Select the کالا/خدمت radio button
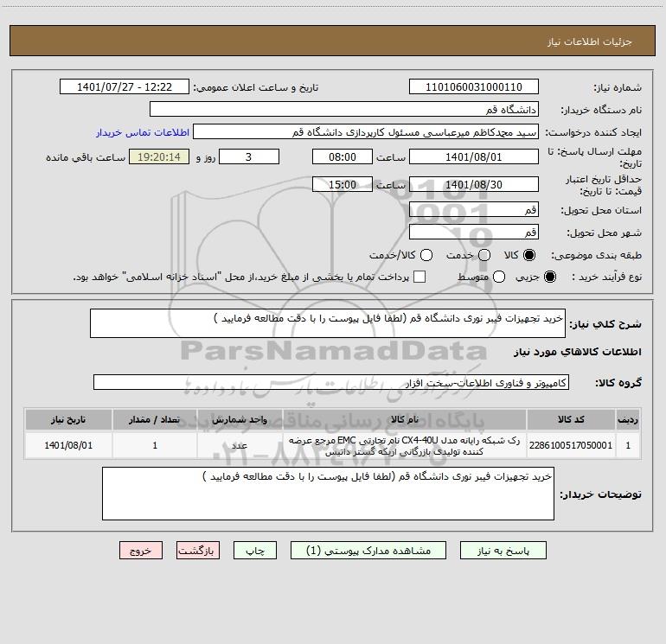Viewport: 666px width, 644px height. coord(426,255)
